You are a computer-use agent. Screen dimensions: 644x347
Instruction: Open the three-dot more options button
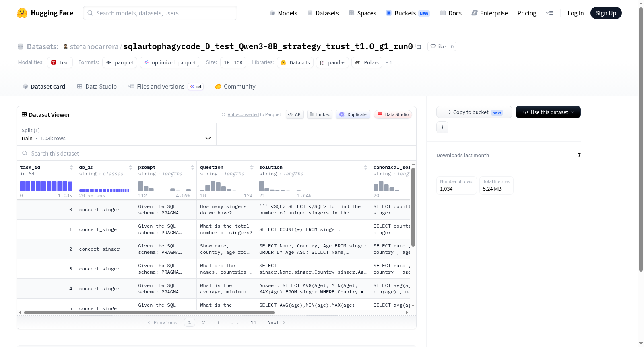coord(442,127)
